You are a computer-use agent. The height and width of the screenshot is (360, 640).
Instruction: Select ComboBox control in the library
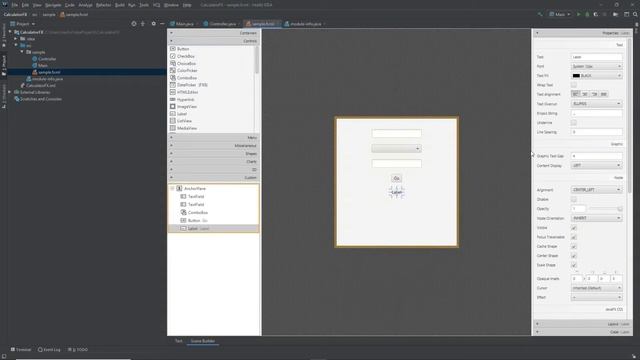coord(187,78)
